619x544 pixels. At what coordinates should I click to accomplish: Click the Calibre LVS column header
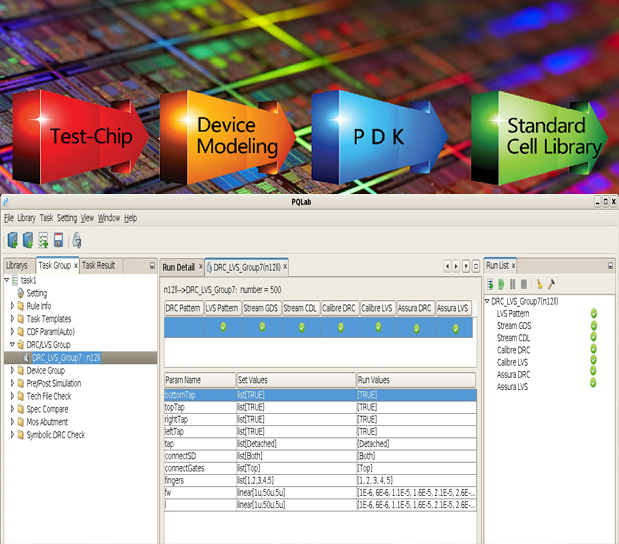[x=377, y=308]
